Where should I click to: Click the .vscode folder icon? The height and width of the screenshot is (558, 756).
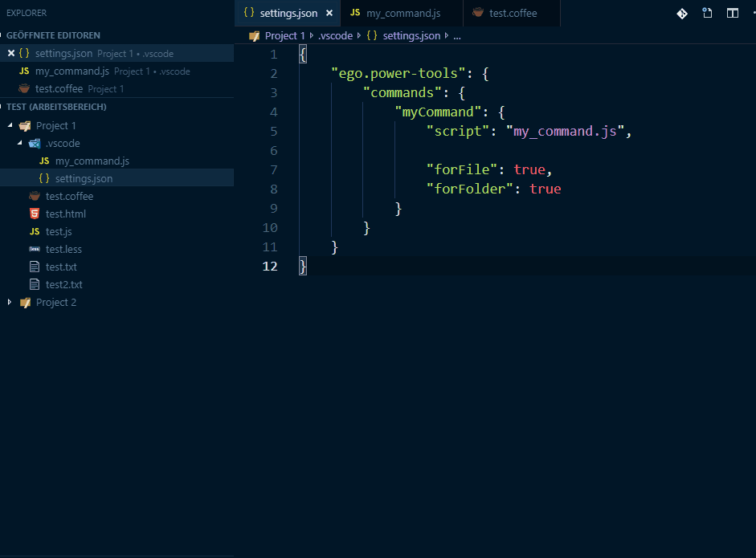click(35, 144)
